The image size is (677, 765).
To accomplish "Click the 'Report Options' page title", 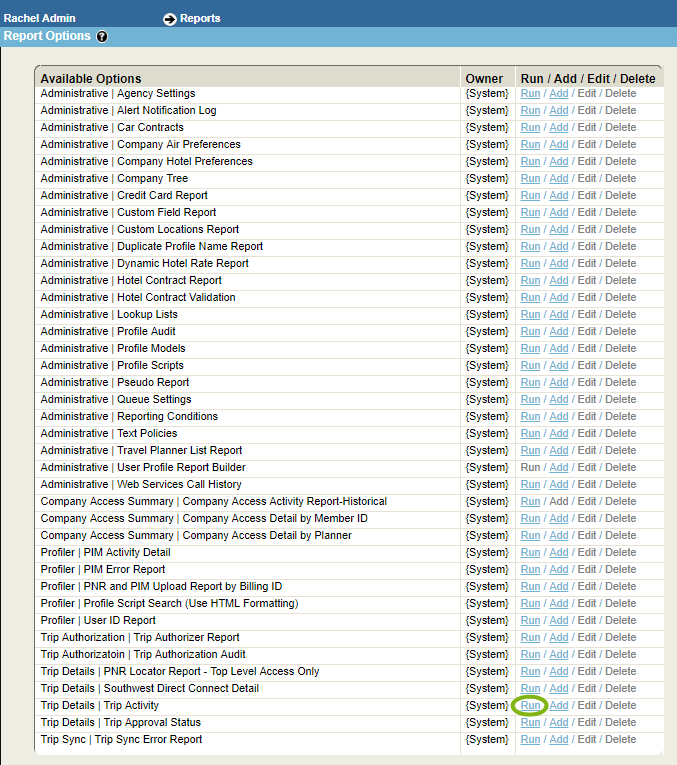I will point(47,36).
